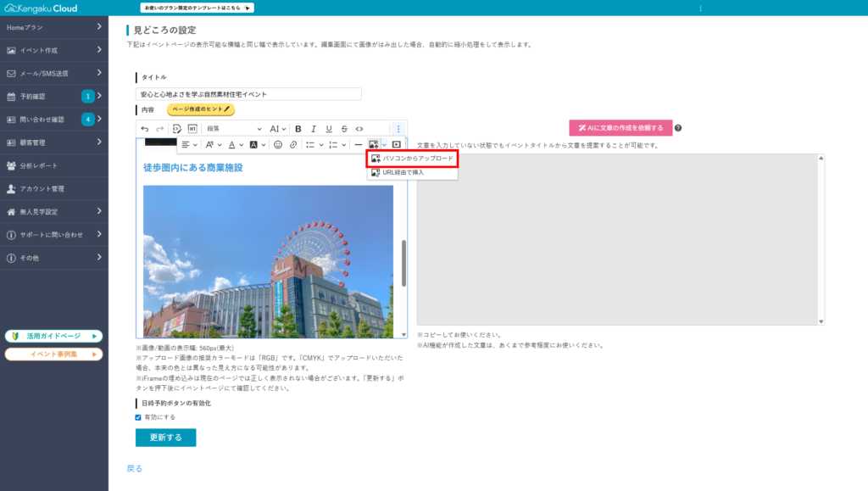Click the undo icon in editor toolbar

pos(145,128)
